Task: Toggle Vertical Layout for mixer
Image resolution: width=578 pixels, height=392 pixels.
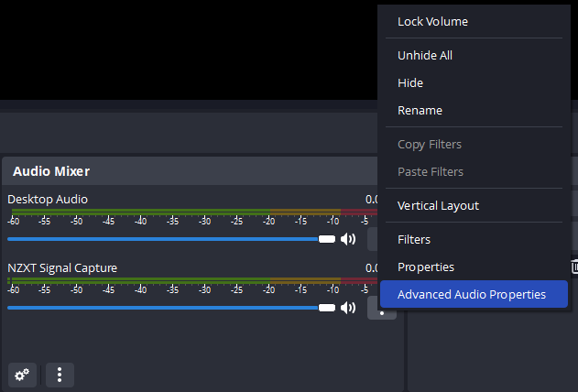Action: [438, 205]
